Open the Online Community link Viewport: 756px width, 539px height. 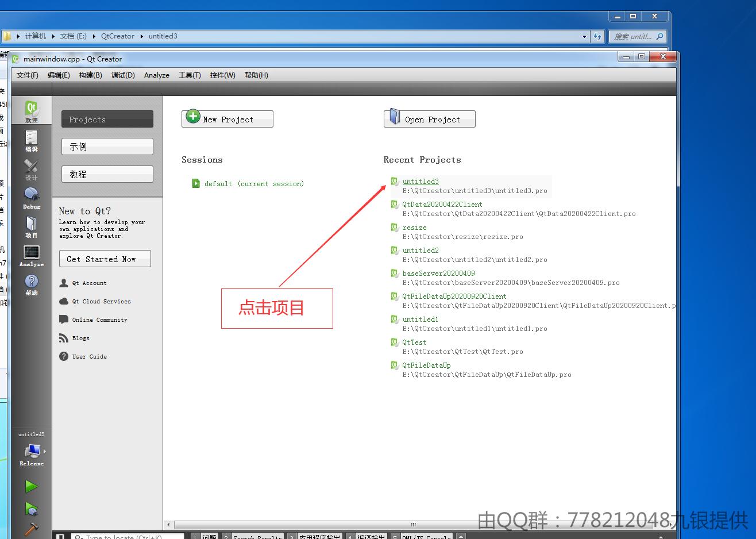99,320
